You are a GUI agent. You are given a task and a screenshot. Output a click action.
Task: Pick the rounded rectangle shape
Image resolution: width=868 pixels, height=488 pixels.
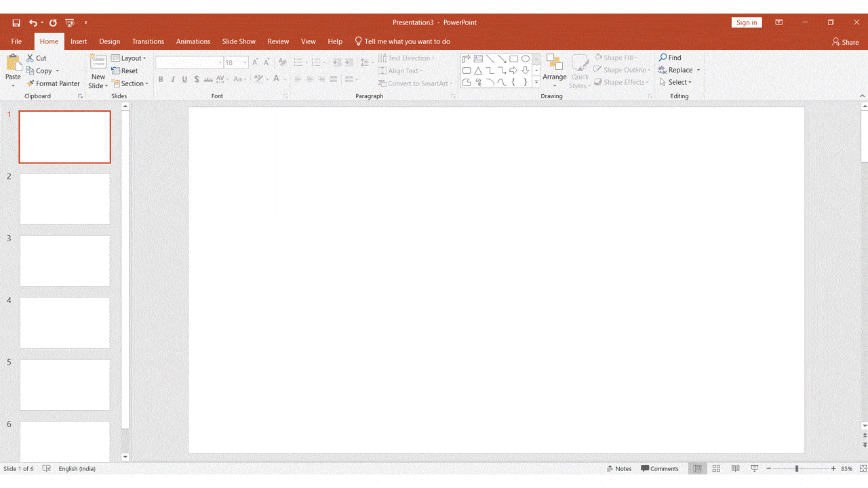(467, 70)
